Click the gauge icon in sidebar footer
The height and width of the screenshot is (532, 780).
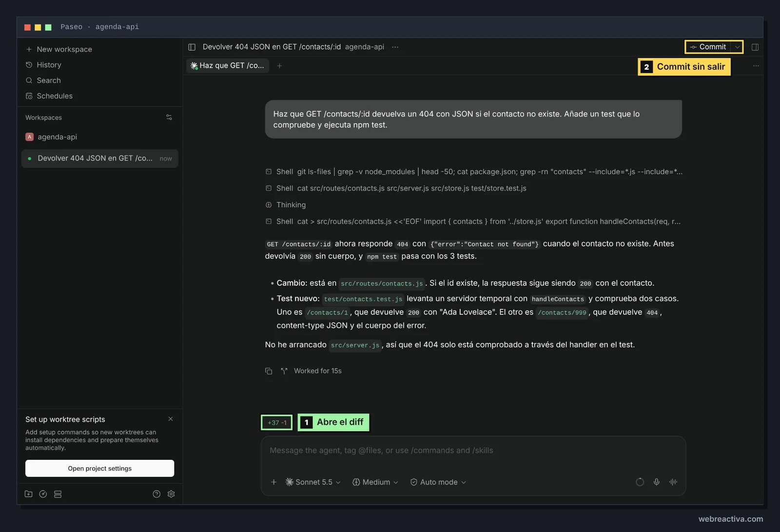coord(43,494)
